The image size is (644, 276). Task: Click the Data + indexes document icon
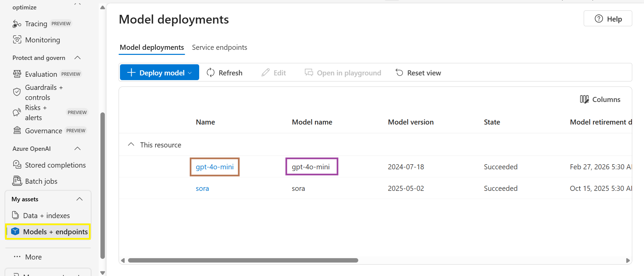tap(15, 215)
